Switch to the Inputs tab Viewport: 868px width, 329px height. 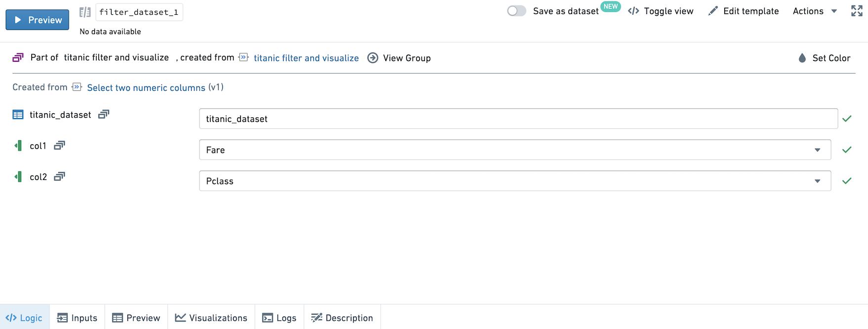pyautogui.click(x=77, y=318)
